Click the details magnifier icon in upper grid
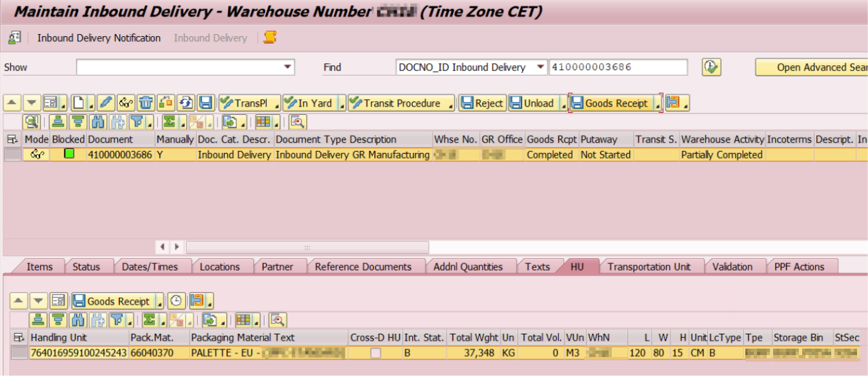Image resolution: width=868 pixels, height=377 pixels. [x=31, y=121]
